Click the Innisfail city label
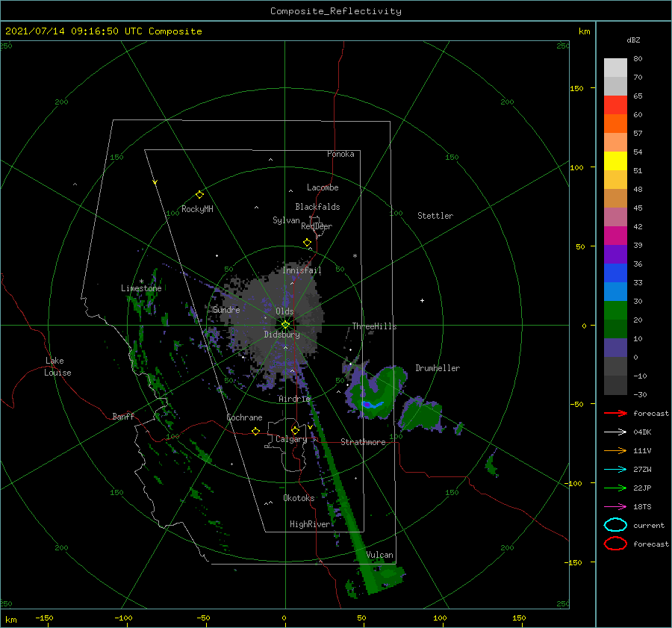 (x=302, y=270)
